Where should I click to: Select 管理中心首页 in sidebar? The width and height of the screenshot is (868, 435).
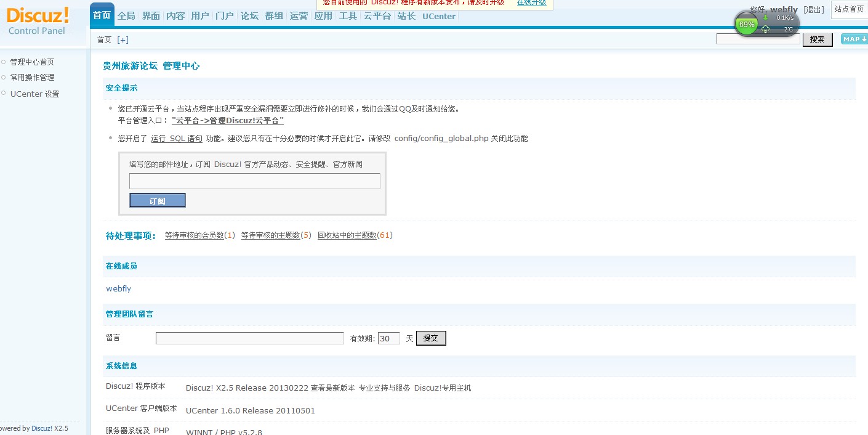pyautogui.click(x=32, y=62)
